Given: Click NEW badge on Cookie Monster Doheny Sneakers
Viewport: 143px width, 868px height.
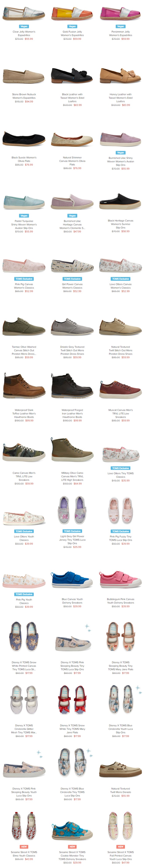Looking at the screenshot, I should click(72, 846).
